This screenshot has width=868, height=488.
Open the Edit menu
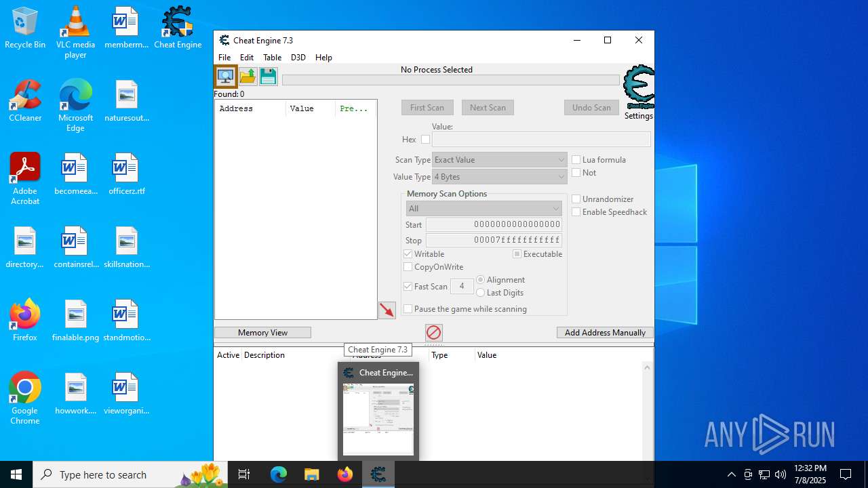[x=247, y=58]
